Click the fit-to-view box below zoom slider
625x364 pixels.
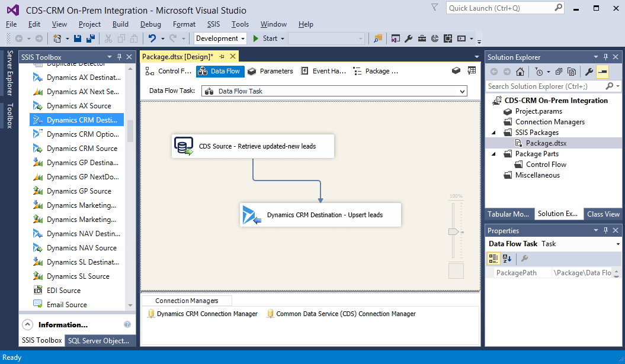point(456,271)
